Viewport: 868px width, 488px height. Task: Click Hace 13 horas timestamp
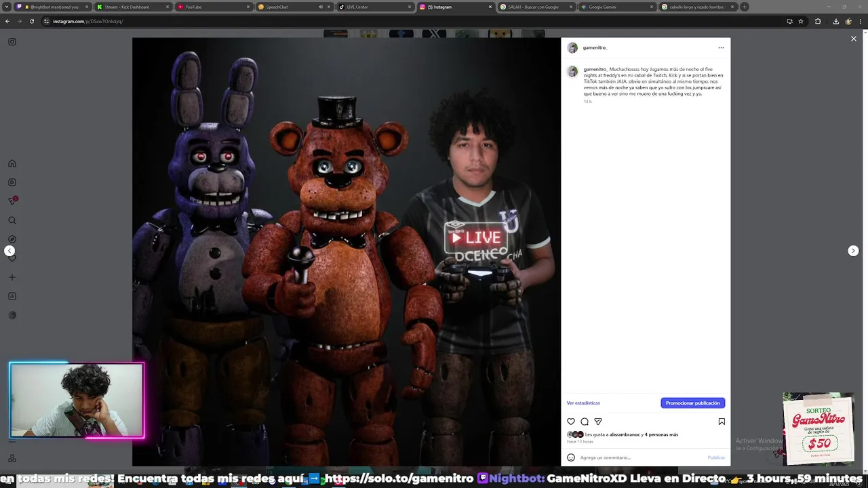pyautogui.click(x=580, y=441)
